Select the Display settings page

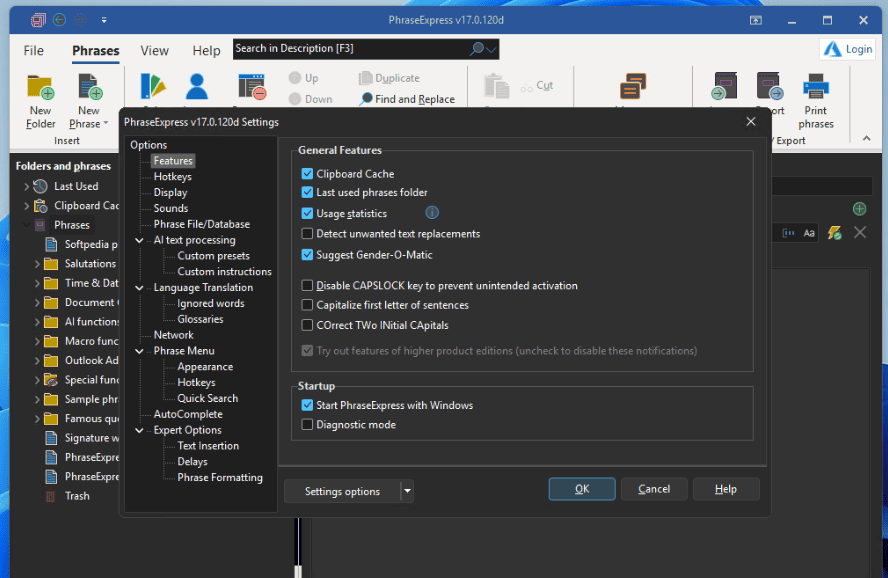(170, 192)
